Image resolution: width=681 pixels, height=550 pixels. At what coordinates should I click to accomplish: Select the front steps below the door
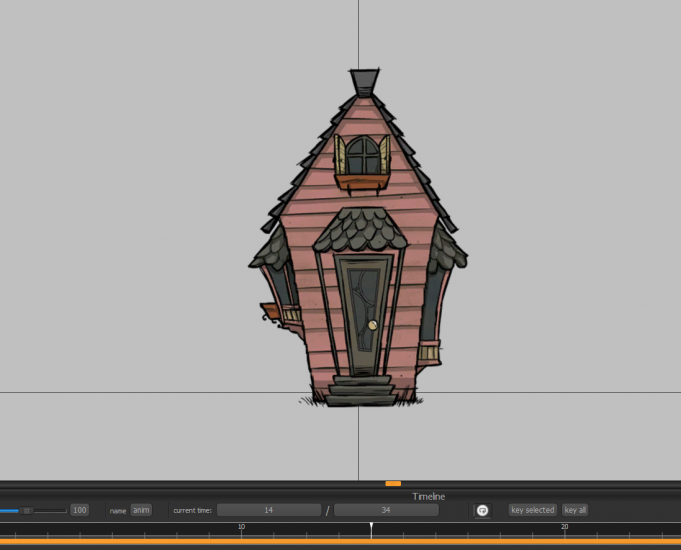(x=359, y=389)
